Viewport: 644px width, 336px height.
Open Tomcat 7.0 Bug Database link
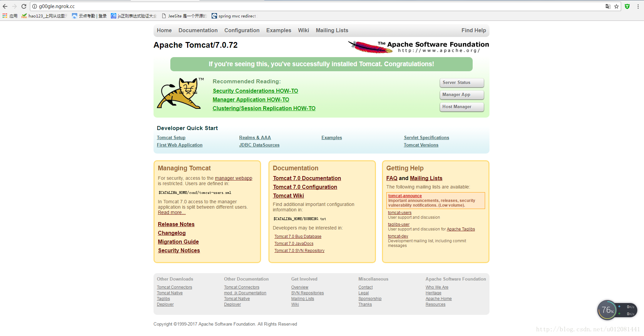(298, 237)
